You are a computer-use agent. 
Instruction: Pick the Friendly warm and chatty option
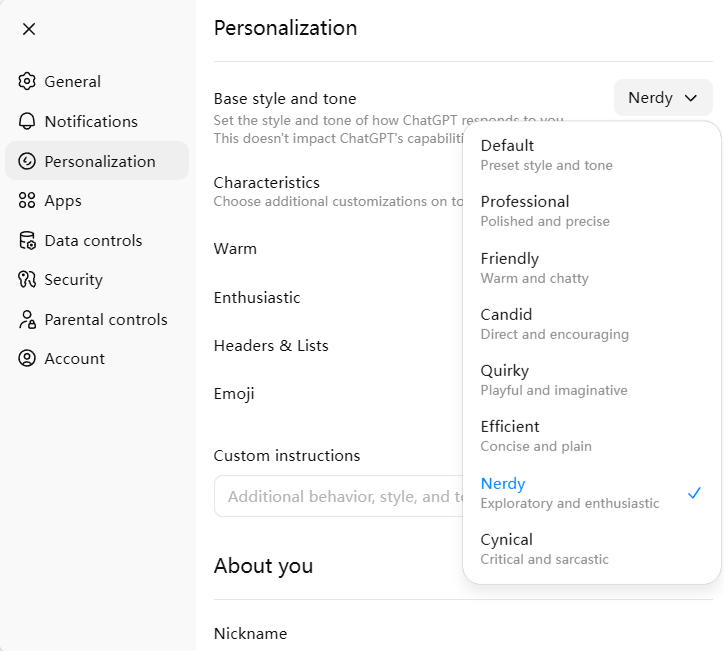click(591, 268)
